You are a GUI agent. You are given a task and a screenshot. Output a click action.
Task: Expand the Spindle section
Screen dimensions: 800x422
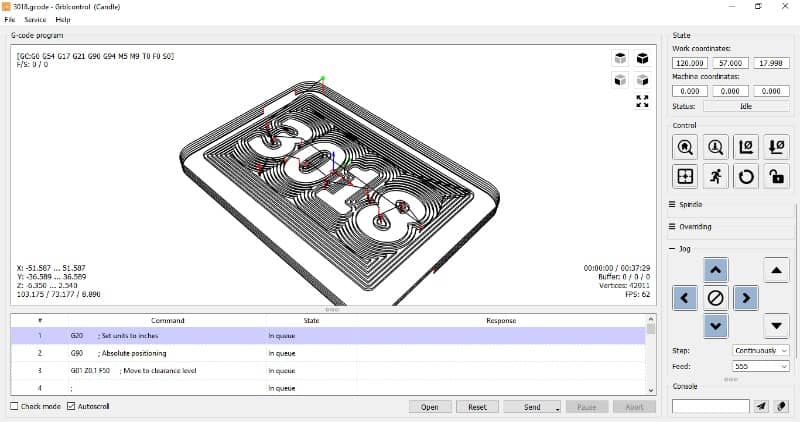click(692, 204)
